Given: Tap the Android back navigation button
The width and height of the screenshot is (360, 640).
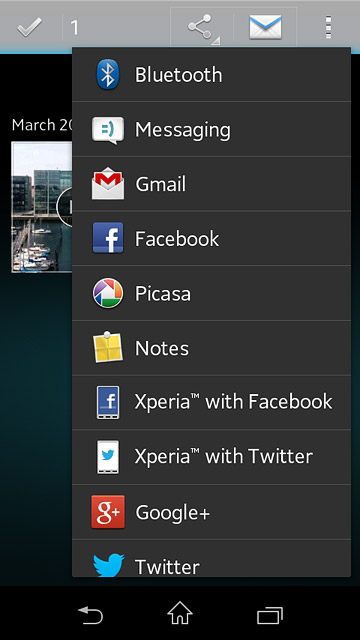Looking at the screenshot, I should (x=91, y=614).
